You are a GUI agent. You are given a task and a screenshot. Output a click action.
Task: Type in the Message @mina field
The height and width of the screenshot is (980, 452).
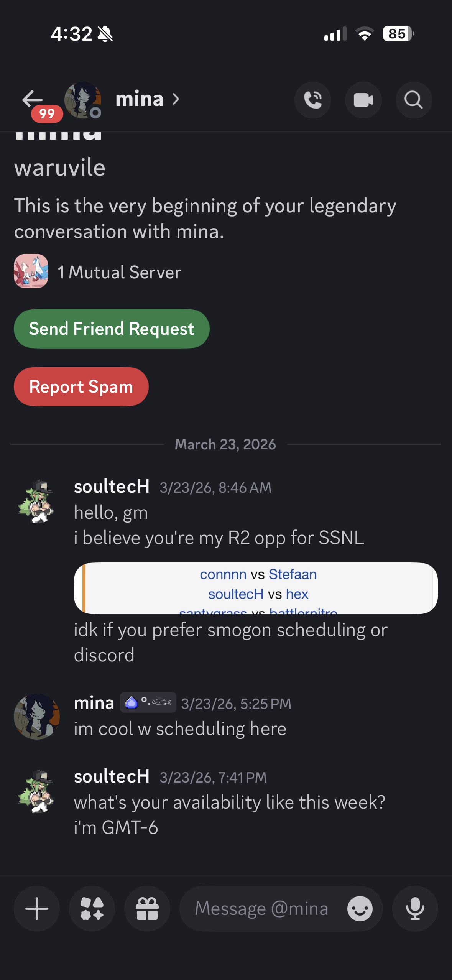point(261,908)
